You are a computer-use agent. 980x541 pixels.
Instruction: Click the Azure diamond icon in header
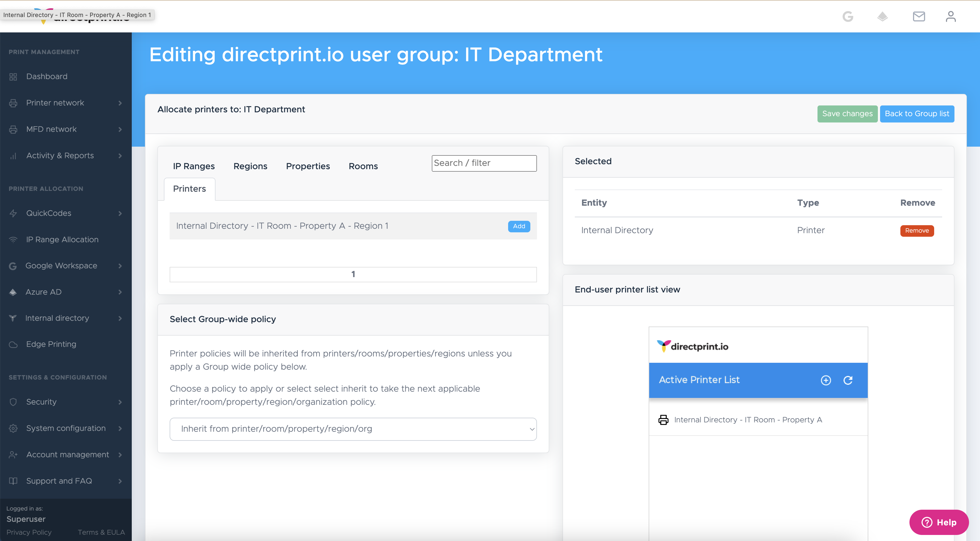click(882, 16)
